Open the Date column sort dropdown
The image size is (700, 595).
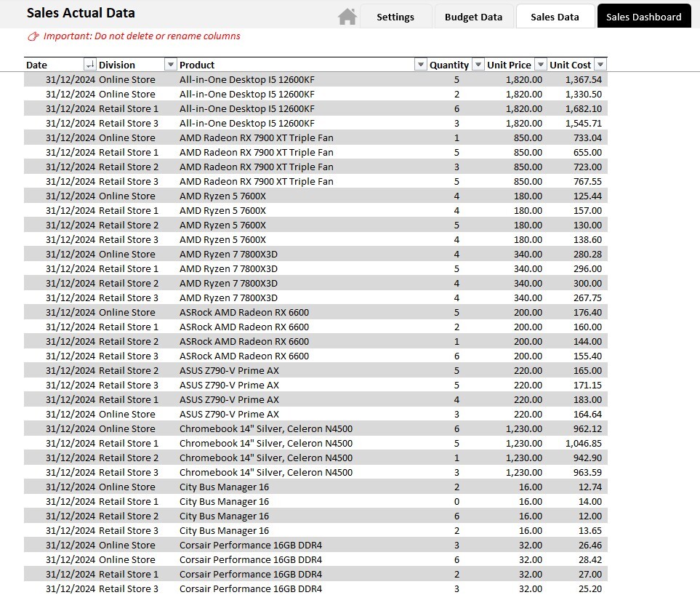click(89, 65)
